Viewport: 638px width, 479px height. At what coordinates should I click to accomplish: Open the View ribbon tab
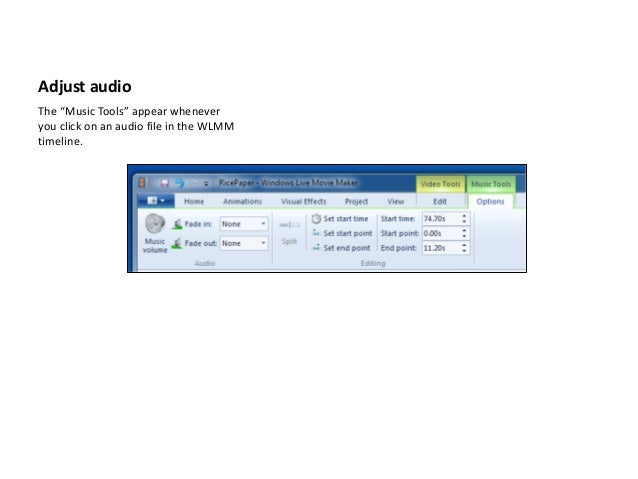[x=395, y=201]
